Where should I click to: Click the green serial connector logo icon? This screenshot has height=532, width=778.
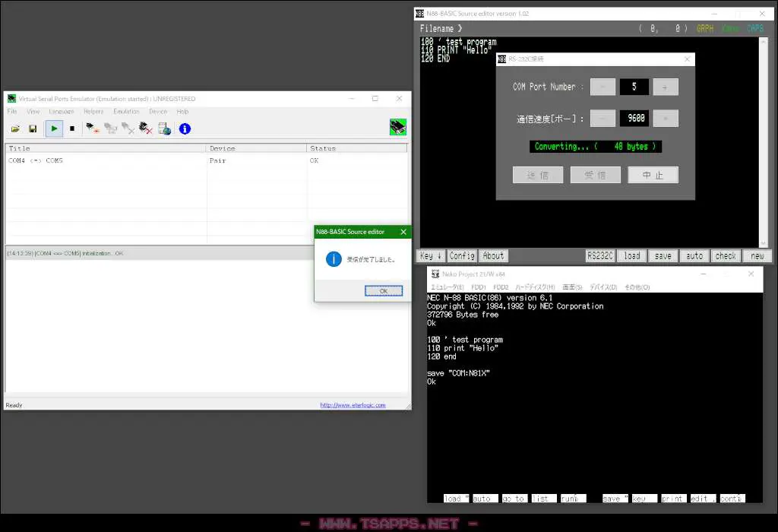(398, 127)
